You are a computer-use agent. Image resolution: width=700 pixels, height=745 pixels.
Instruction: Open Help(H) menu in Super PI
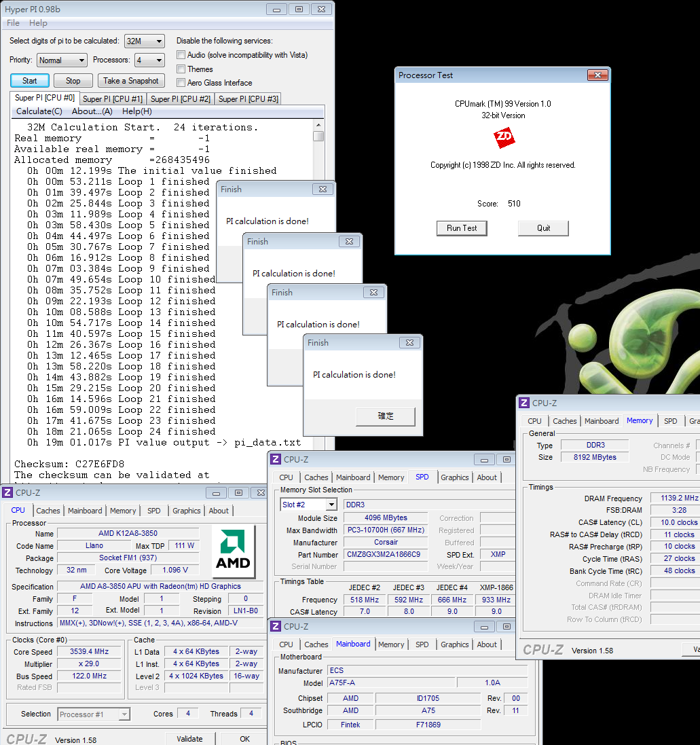pyautogui.click(x=137, y=111)
